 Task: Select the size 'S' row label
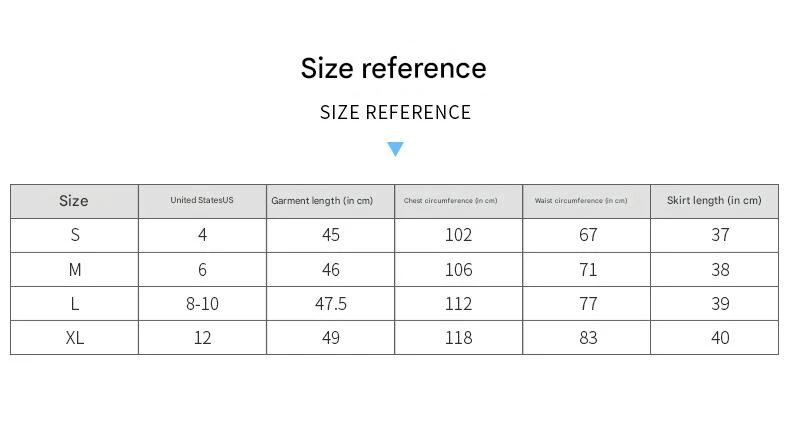tap(75, 235)
